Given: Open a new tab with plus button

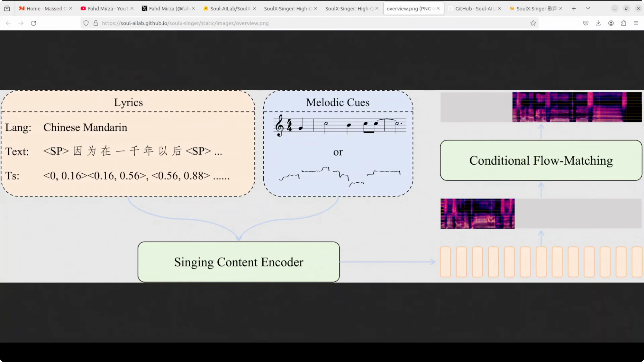Looking at the screenshot, I should tap(574, 9).
